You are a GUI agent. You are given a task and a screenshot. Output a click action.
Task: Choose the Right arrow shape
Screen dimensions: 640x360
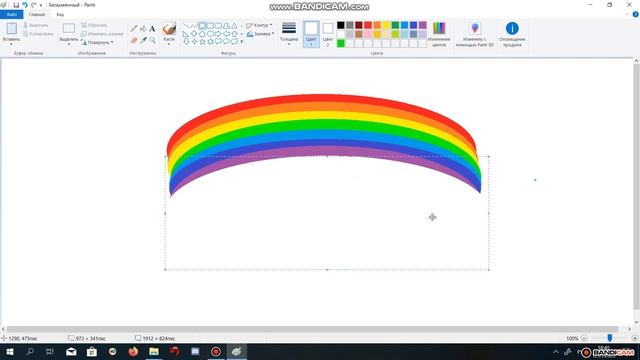click(x=218, y=34)
